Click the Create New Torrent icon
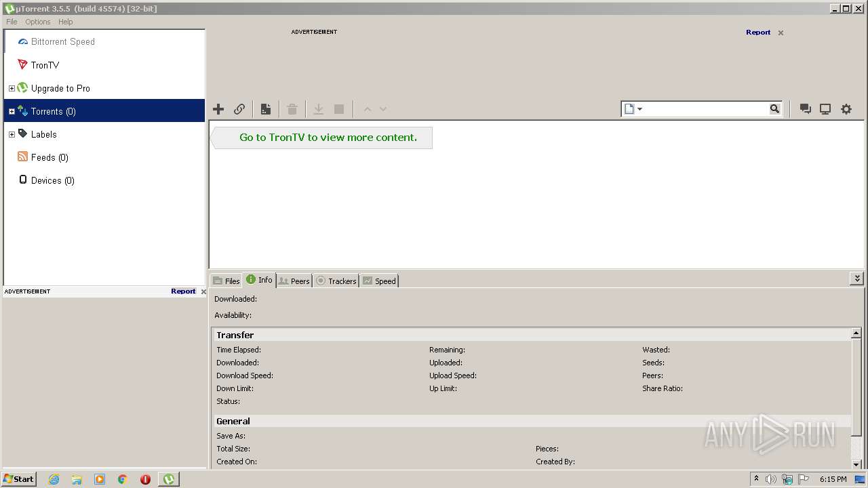This screenshot has height=488, width=868. pyautogui.click(x=266, y=109)
